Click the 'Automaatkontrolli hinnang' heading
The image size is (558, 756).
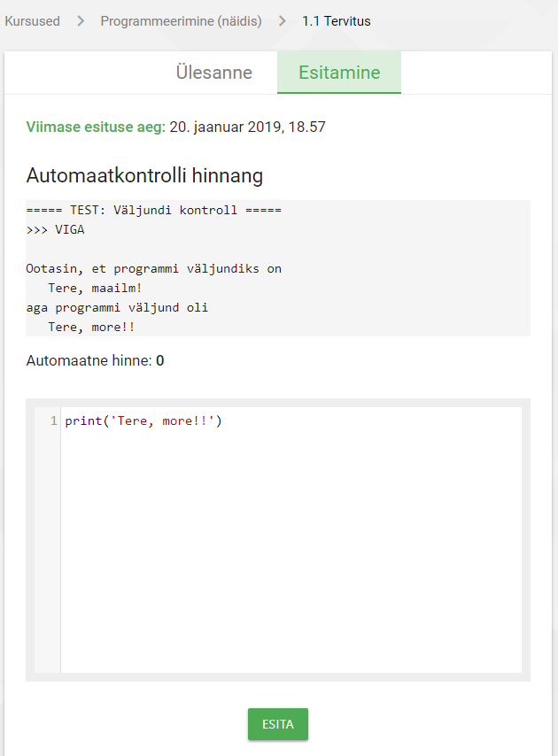(x=144, y=175)
